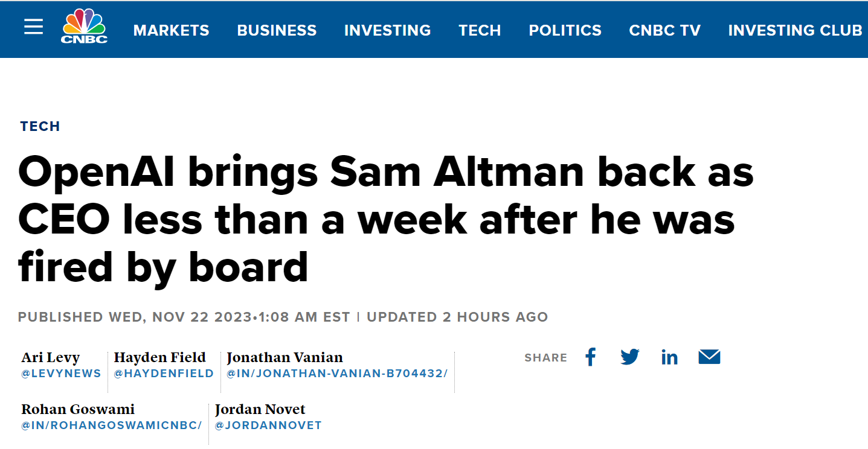Open CNBC TV from the navigation bar
The image size is (868, 449).
664,30
